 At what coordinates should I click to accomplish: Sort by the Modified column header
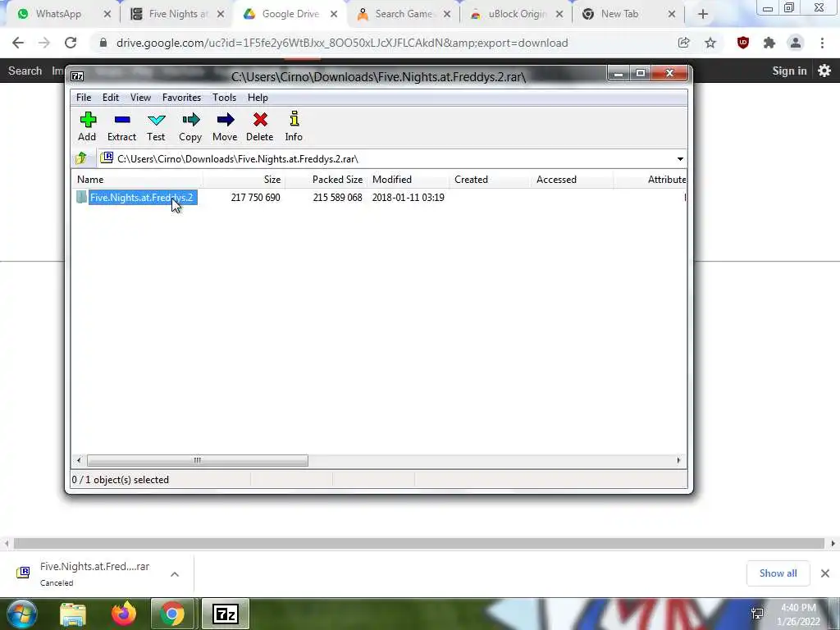[x=408, y=180]
